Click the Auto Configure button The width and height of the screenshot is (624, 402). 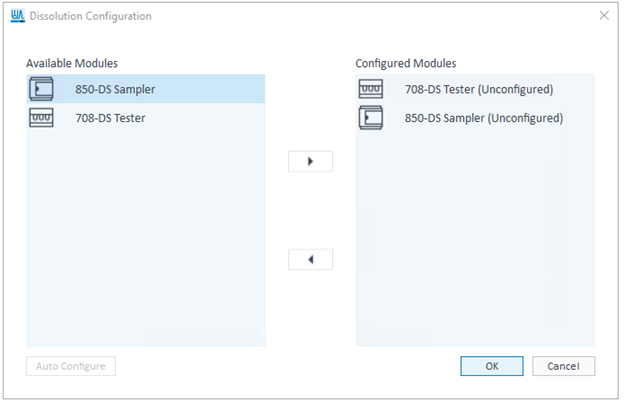tap(71, 366)
